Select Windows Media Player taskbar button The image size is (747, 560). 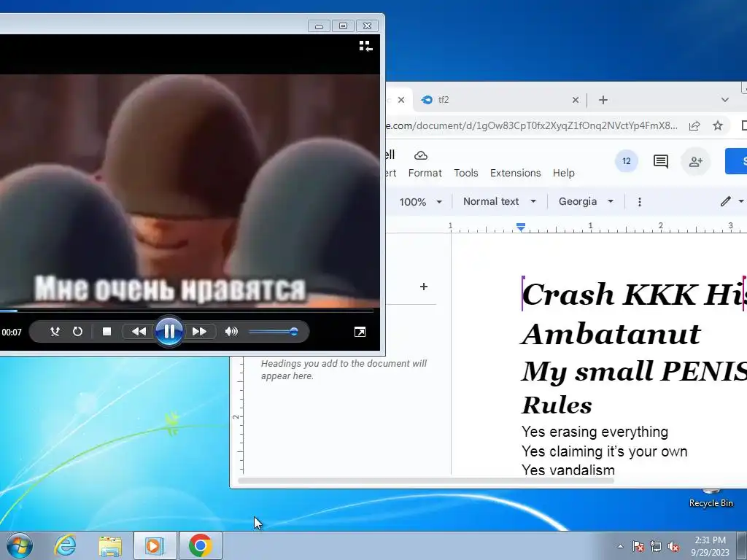(155, 545)
